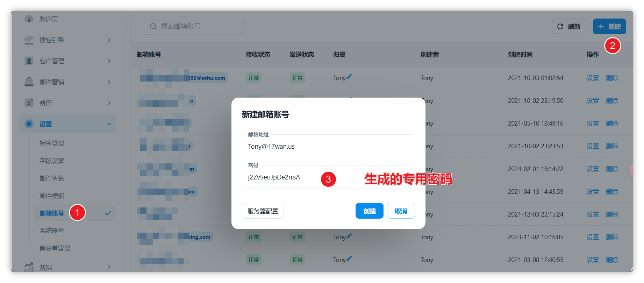Click 删除 link for 2021-05-10 18:49:16 row
Image resolution: width=644 pixels, height=283 pixels.
coord(612,123)
